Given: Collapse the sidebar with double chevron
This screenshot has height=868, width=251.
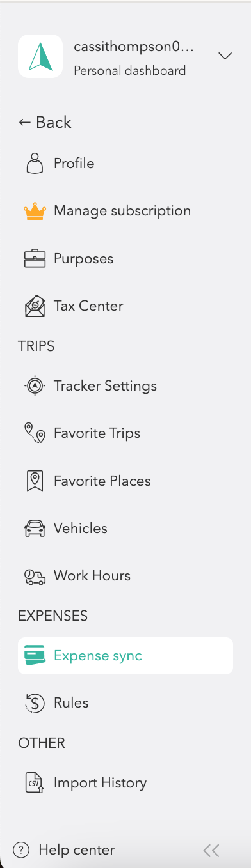Looking at the screenshot, I should pyautogui.click(x=211, y=850).
